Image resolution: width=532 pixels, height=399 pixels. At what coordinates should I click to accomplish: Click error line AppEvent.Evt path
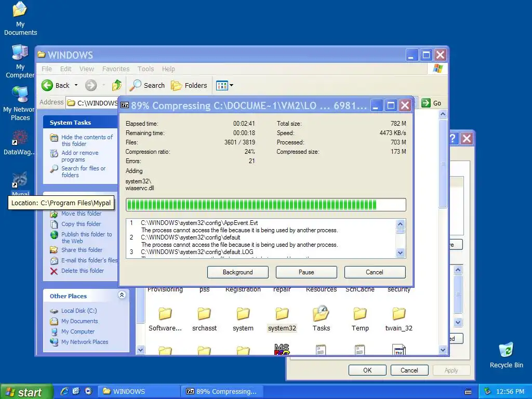pos(199,223)
